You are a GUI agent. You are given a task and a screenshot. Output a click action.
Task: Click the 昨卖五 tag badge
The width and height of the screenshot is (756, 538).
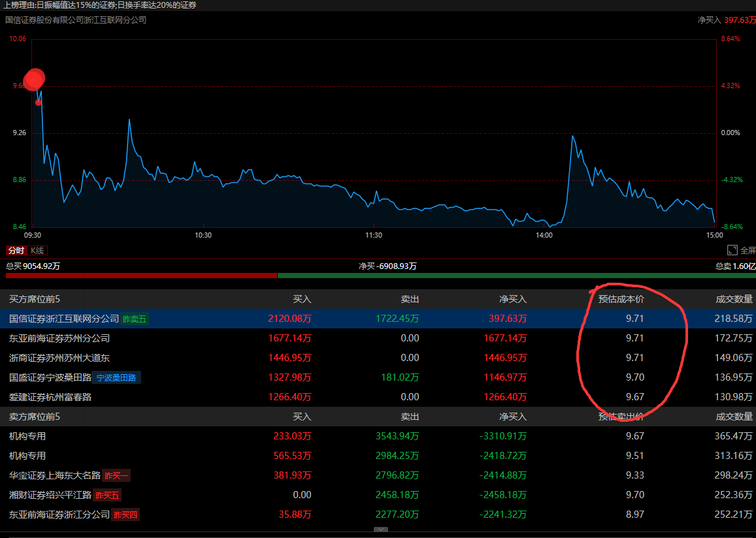coord(135,319)
